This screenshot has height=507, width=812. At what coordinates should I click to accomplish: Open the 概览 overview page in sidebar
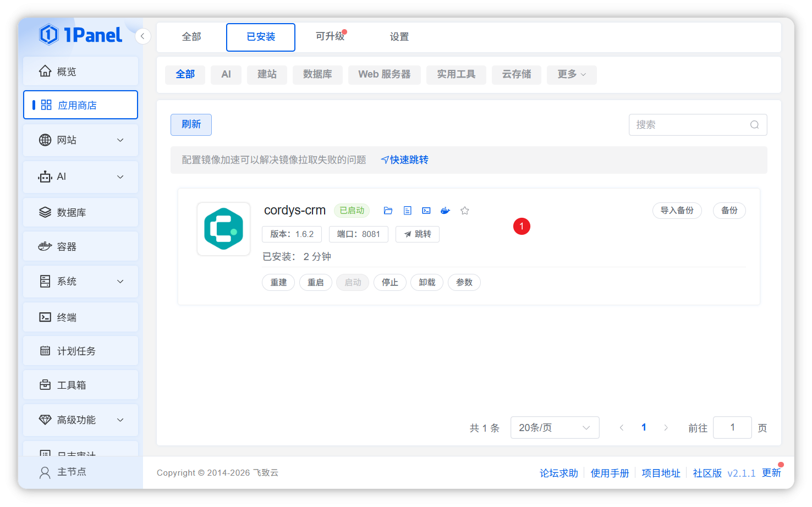coord(80,71)
